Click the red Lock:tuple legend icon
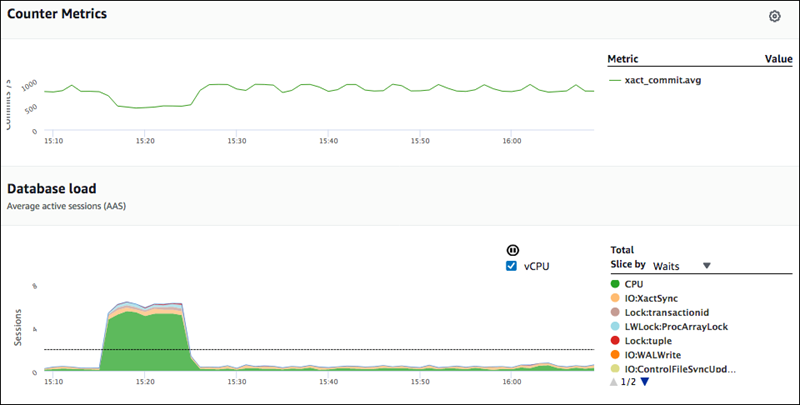Screen dimensions: 800x405 [x=615, y=340]
